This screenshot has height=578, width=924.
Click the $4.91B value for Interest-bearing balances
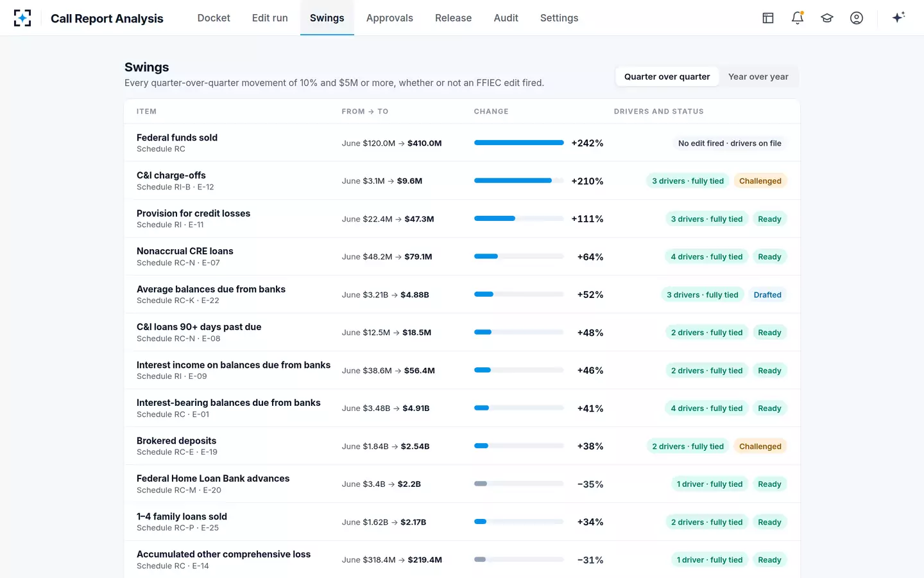pyautogui.click(x=416, y=408)
